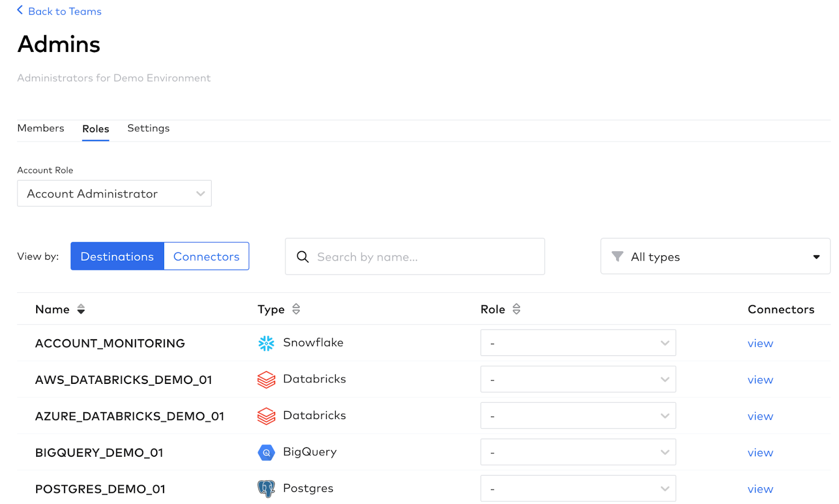Image resolution: width=839 pixels, height=504 pixels.
Task: View connectors for ACCOUNT_MONITORING
Action: [x=760, y=344]
